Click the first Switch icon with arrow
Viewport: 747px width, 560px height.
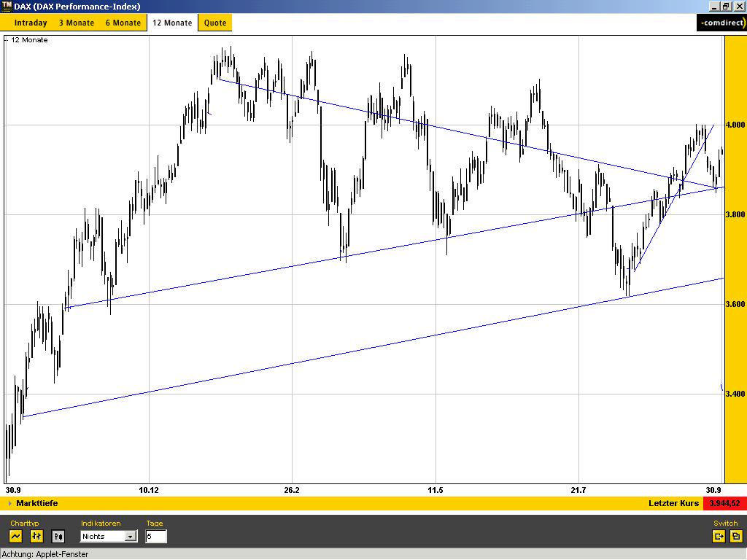coord(719,537)
